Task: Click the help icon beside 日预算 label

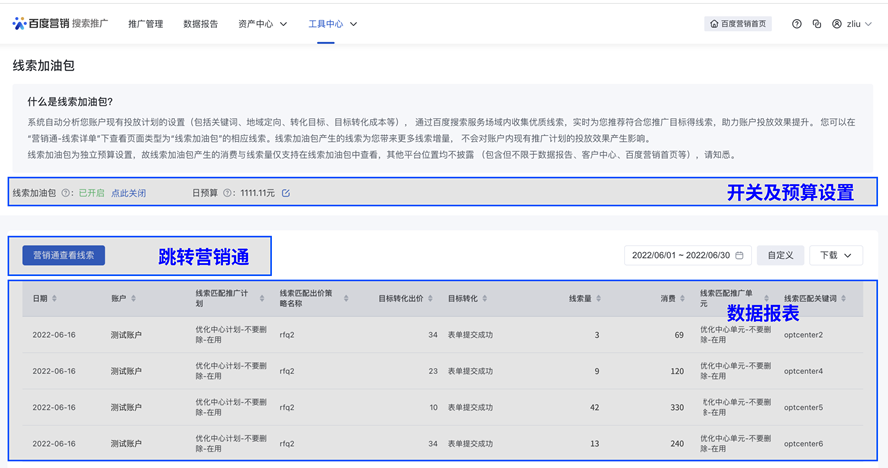Action: coord(228,193)
